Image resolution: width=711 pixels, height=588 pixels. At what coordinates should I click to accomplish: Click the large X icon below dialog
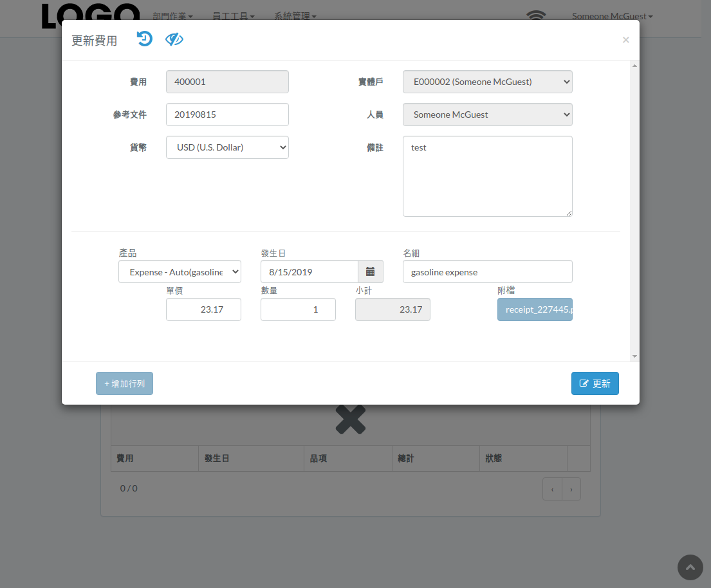click(x=351, y=419)
